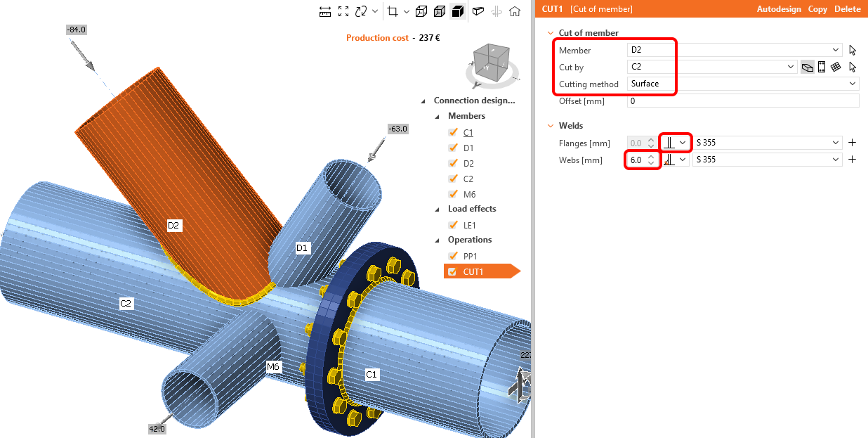
Task: Open the rotate view options arrow
Action: tap(375, 11)
